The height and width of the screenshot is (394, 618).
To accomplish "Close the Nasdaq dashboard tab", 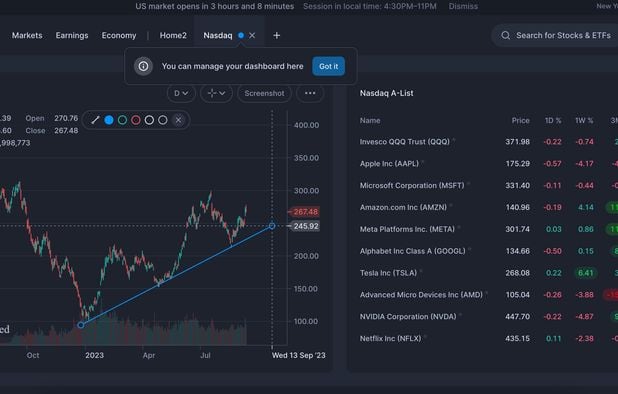I will pos(252,35).
